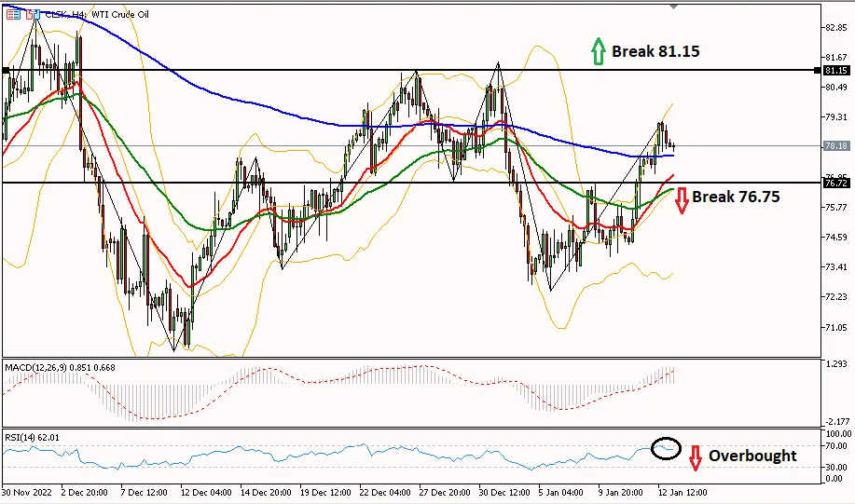The width and height of the screenshot is (855, 504).
Task: Select the red down arrow next to Overbought
Action: click(x=695, y=457)
